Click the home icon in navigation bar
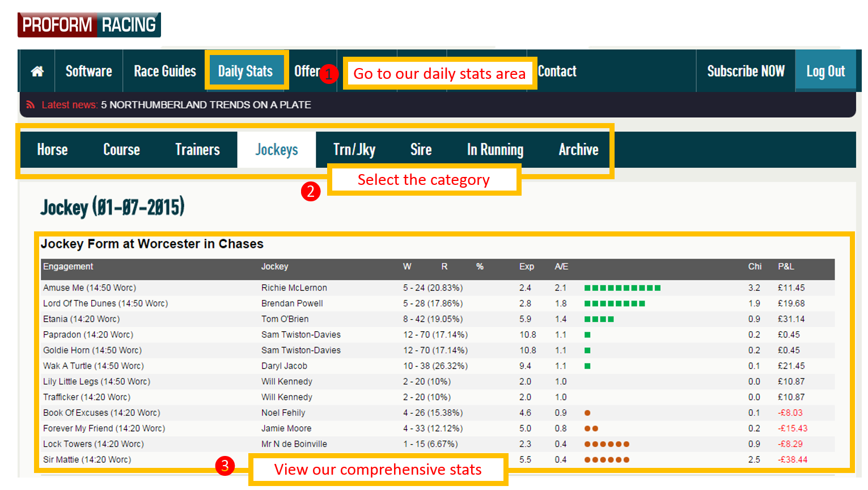 (37, 71)
